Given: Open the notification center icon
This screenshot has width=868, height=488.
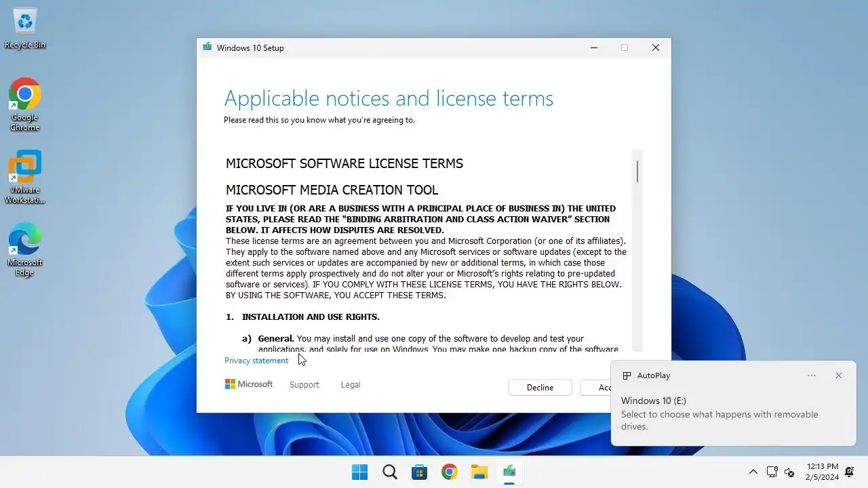Looking at the screenshot, I should [849, 472].
